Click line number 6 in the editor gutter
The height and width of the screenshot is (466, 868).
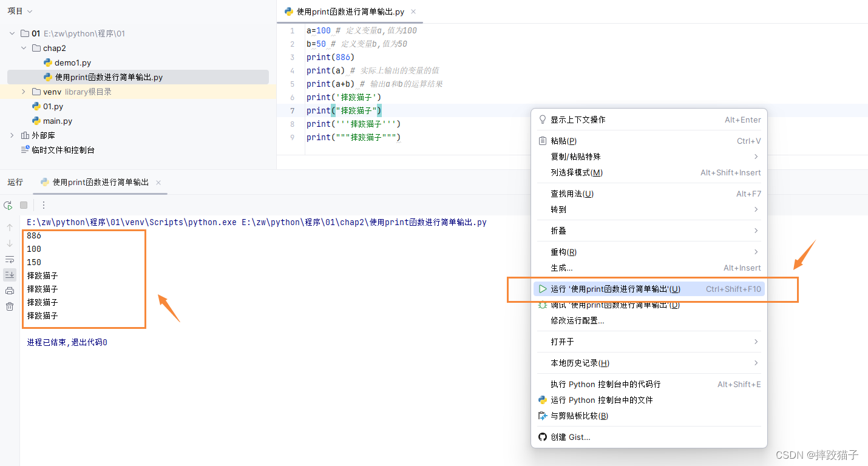coord(293,97)
